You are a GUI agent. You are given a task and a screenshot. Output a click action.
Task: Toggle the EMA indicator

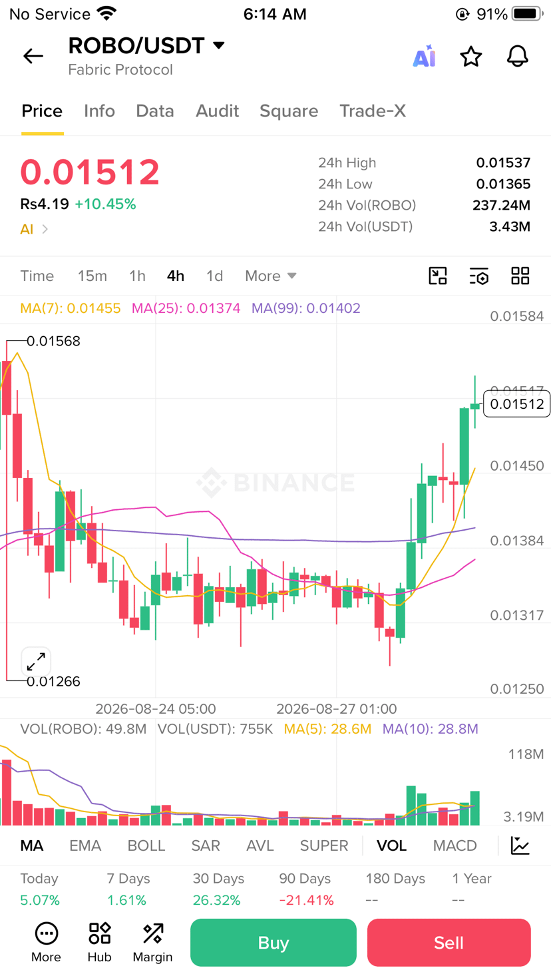(x=85, y=846)
